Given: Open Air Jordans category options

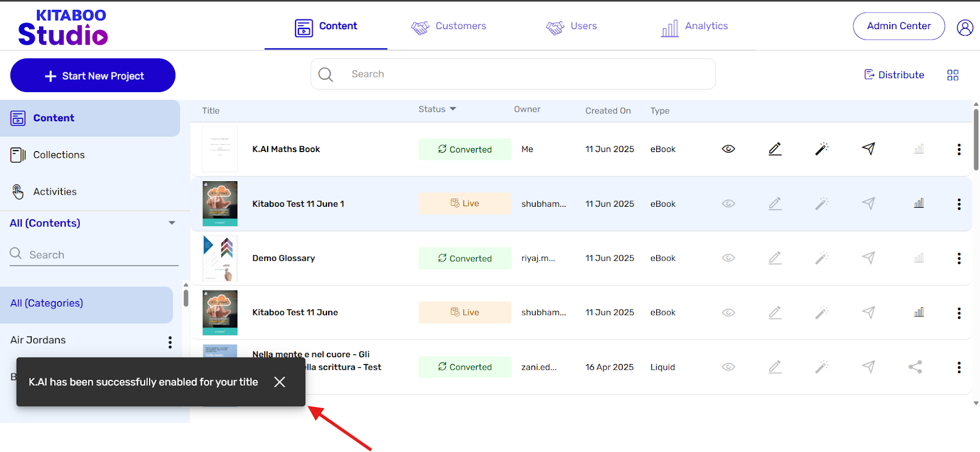Looking at the screenshot, I should tap(170, 342).
